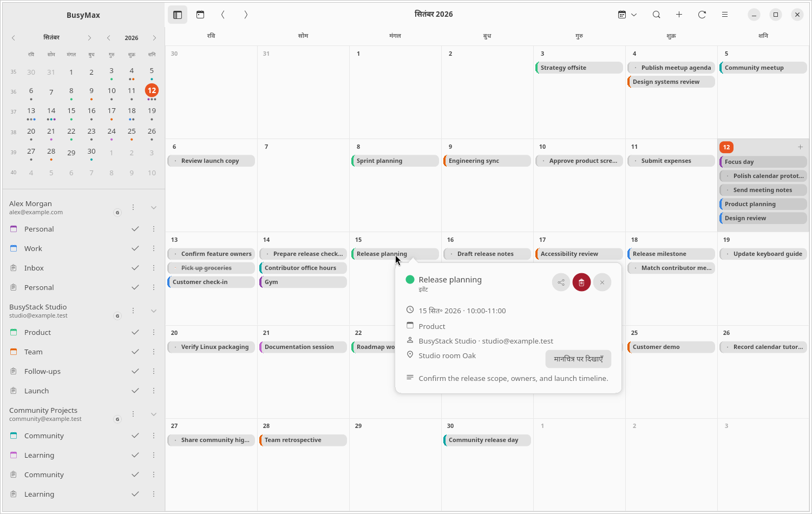The image size is (812, 514).
Task: Toggle the sidebar panel button
Action: point(178,15)
